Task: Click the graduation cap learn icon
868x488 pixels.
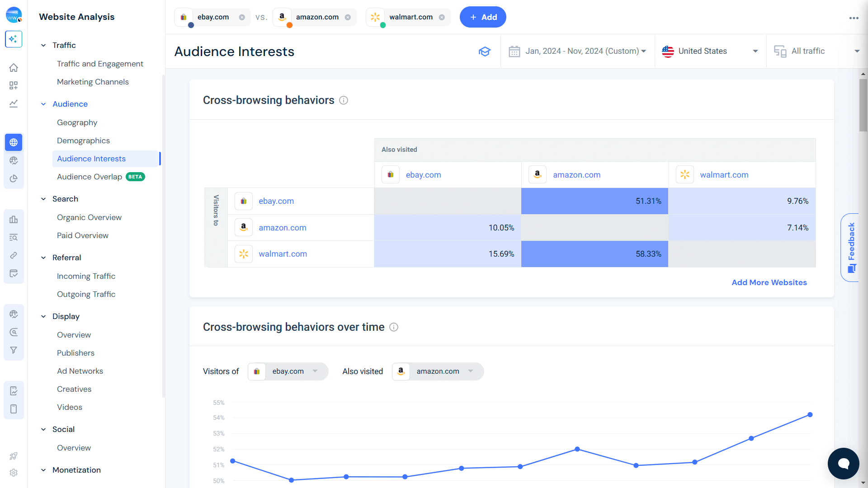Action: click(x=485, y=51)
